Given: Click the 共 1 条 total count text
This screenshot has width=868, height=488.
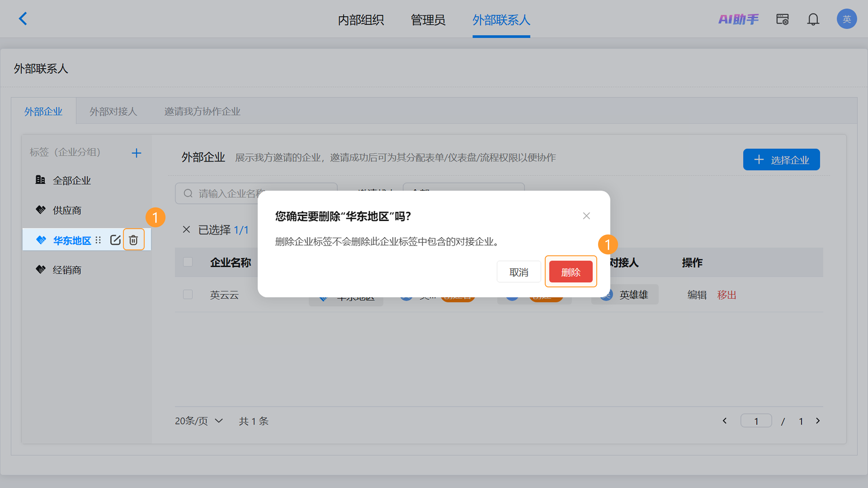Looking at the screenshot, I should (253, 421).
